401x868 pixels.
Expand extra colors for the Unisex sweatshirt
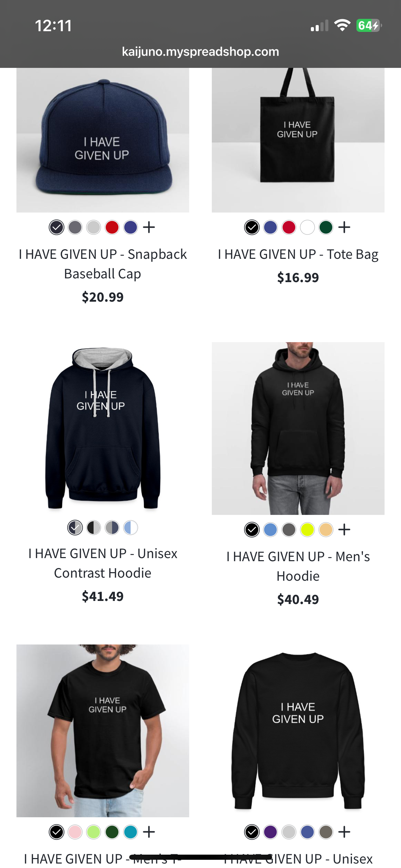click(344, 832)
